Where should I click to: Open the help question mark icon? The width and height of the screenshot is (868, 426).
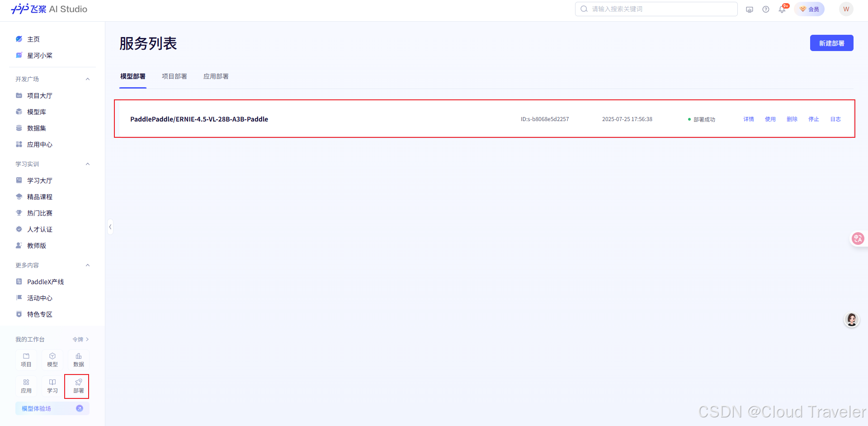766,9
